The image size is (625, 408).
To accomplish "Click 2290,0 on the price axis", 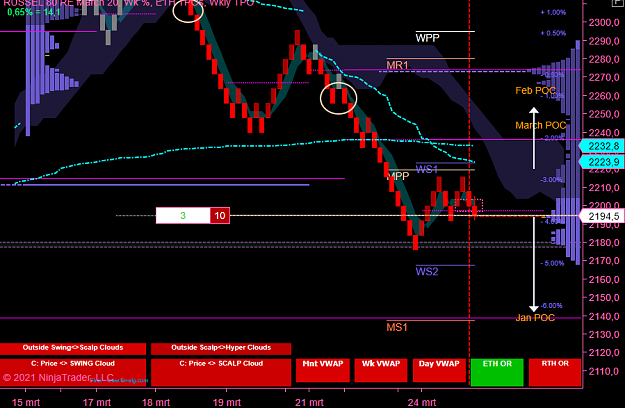I will 604,41.
